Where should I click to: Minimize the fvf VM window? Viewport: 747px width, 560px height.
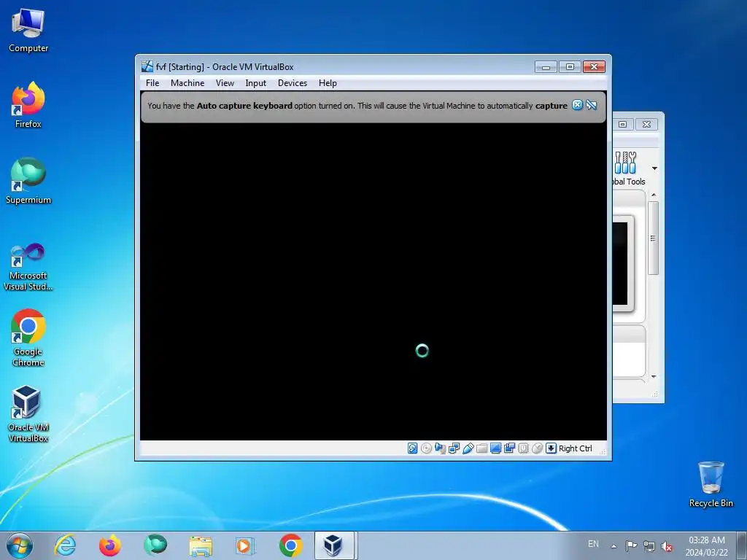[546, 66]
